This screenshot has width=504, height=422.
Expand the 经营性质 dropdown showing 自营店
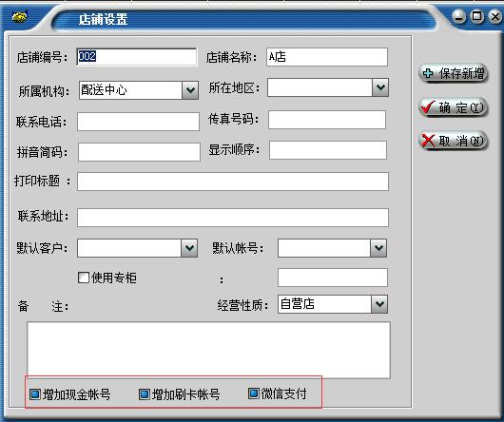(x=379, y=304)
